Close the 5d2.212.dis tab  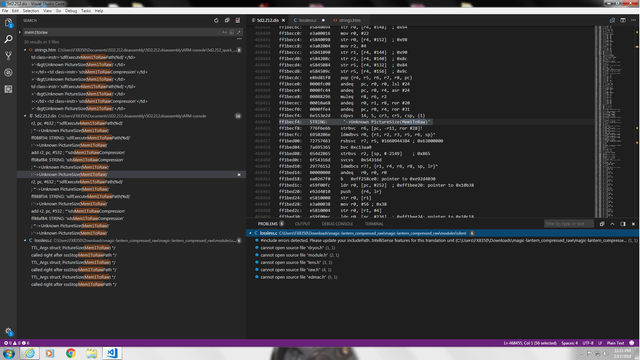(x=283, y=20)
